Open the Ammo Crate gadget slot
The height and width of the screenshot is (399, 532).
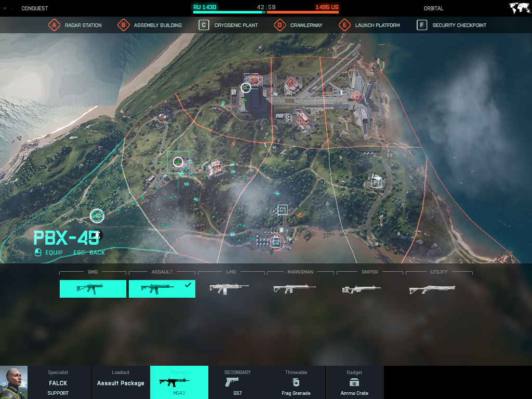(354, 382)
